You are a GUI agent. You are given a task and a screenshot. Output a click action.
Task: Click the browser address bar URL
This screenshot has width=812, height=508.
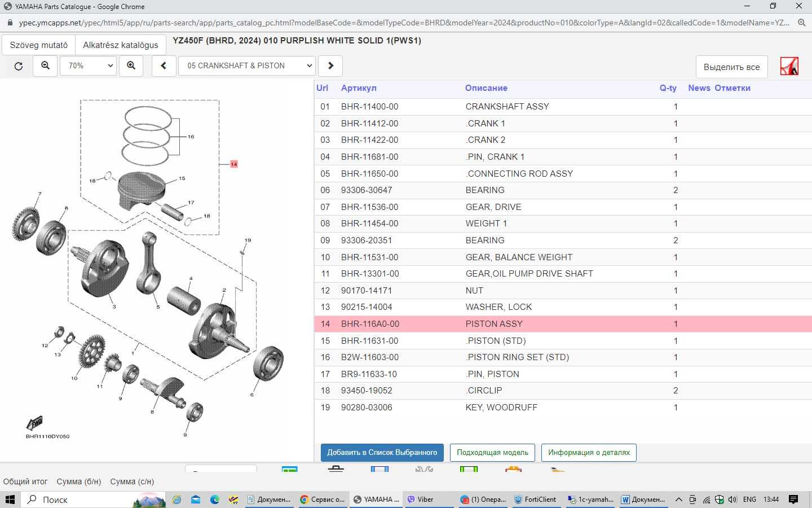(404, 23)
